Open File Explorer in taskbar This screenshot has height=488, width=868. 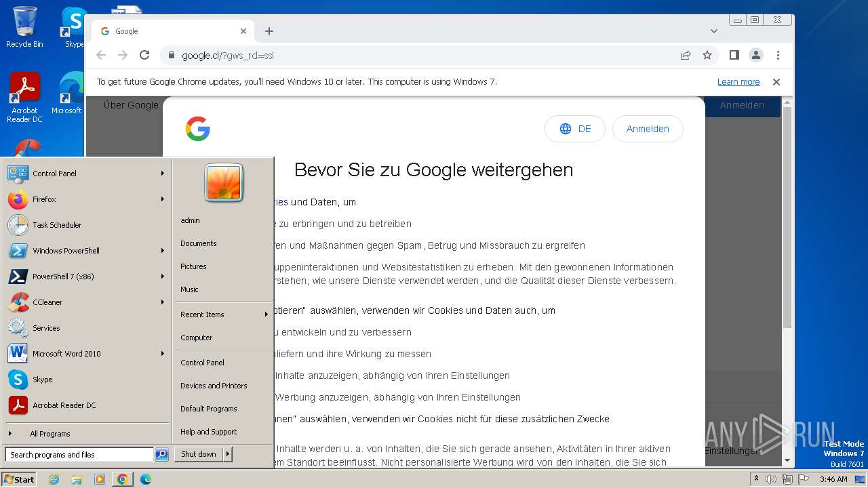[x=77, y=479]
